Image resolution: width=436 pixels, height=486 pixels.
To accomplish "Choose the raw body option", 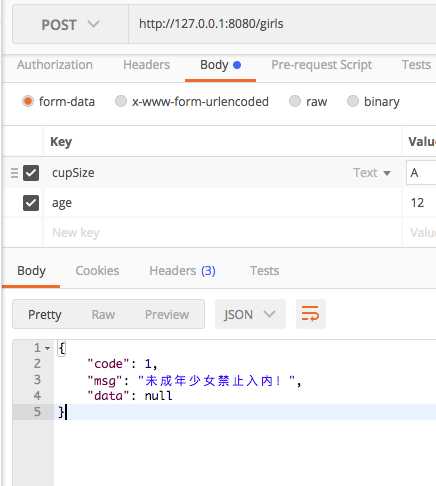I will pyautogui.click(x=295, y=101).
